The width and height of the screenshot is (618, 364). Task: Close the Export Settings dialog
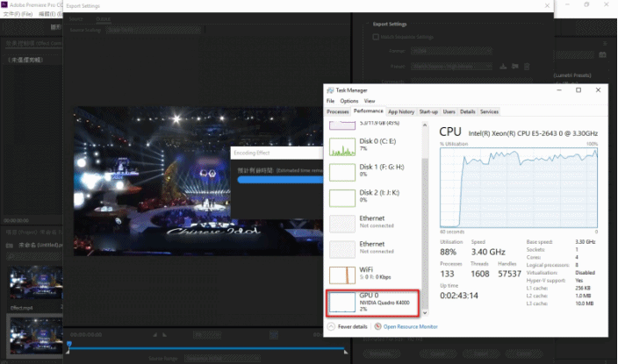(x=547, y=5)
